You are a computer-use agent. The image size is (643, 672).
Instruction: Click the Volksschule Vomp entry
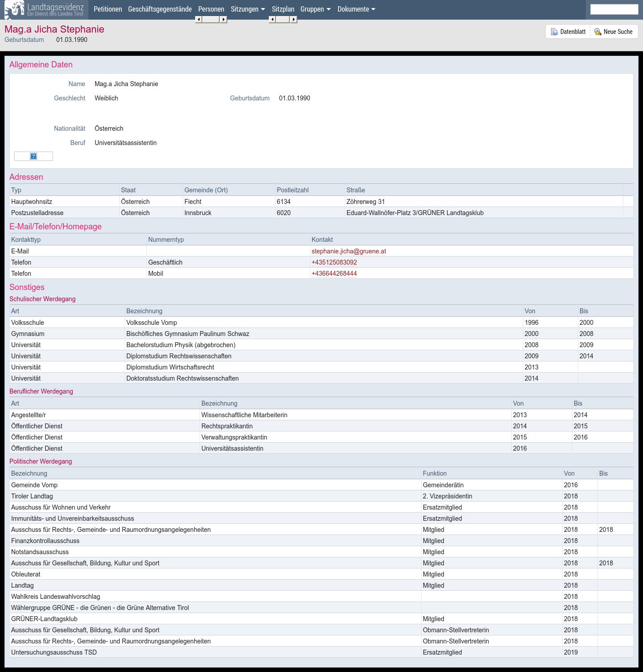151,323
